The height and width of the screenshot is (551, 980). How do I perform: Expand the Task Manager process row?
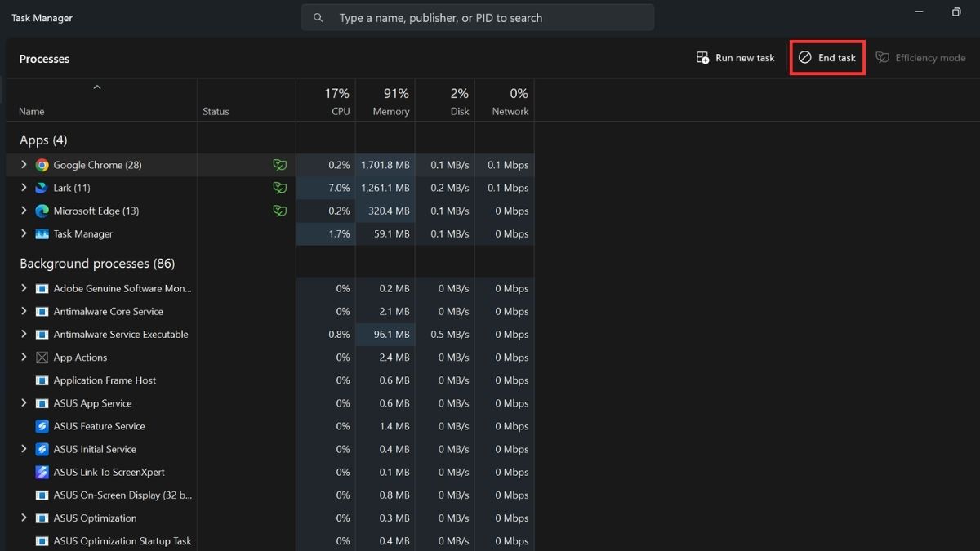click(24, 233)
